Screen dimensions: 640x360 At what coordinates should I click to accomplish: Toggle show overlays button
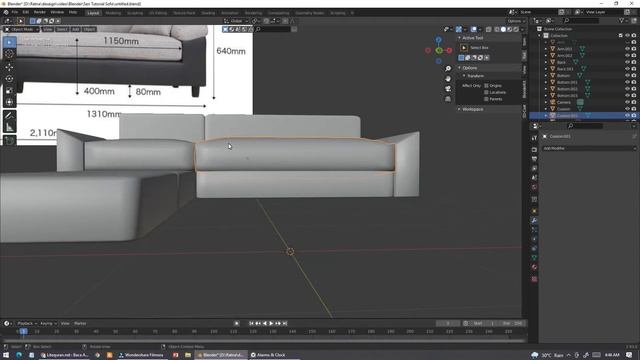click(x=473, y=29)
